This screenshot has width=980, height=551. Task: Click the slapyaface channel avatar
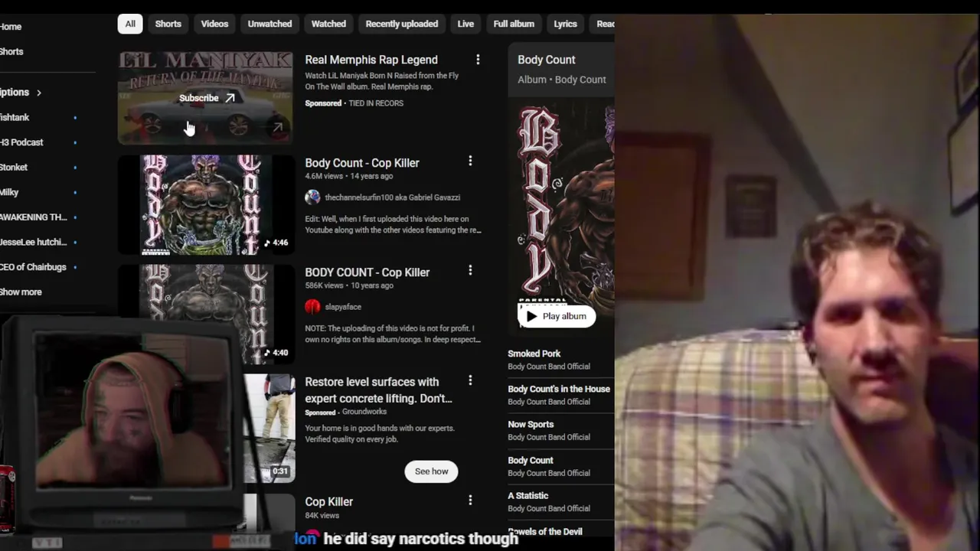point(312,307)
